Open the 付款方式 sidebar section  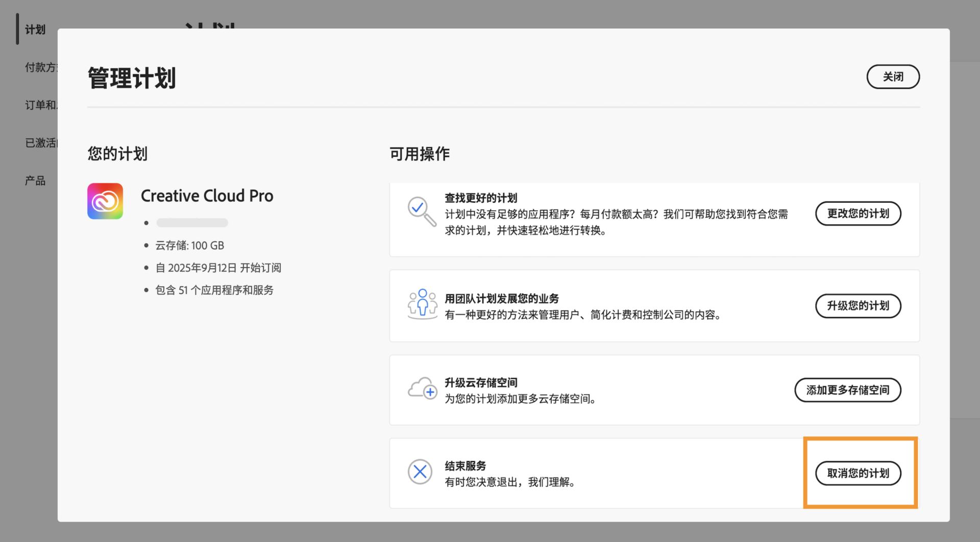tap(41, 67)
